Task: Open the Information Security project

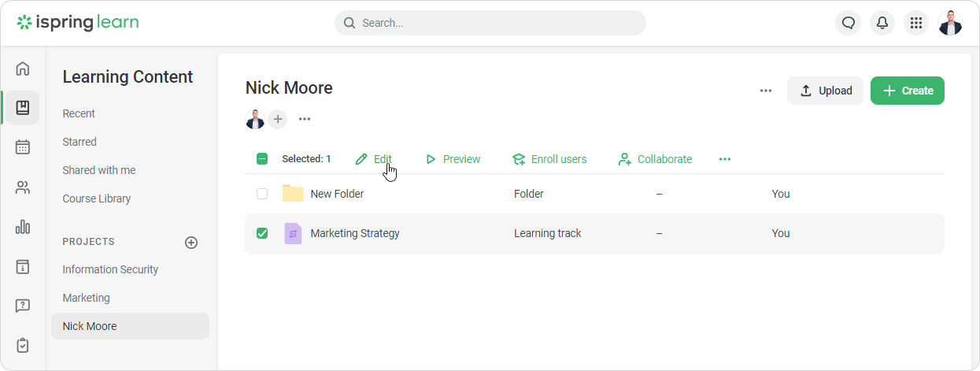Action: coord(110,269)
